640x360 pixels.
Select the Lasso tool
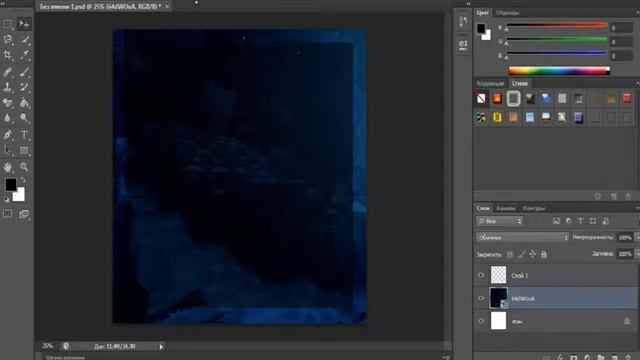(x=8, y=40)
